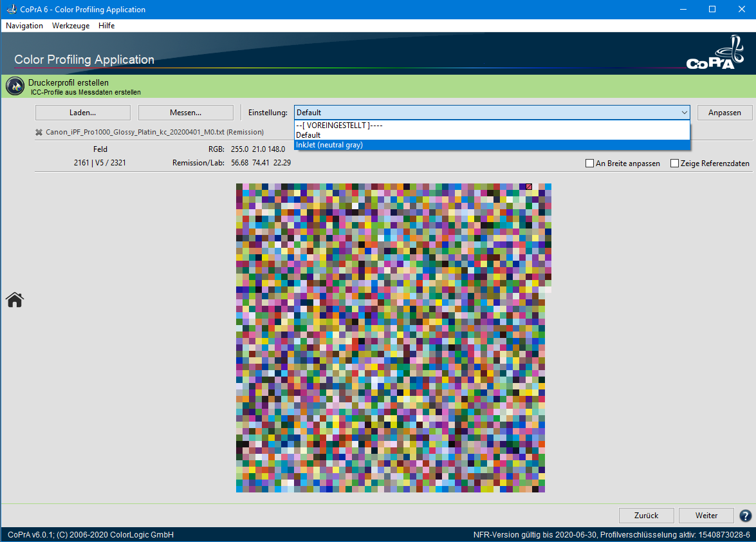The width and height of the screenshot is (756, 542).
Task: Remove the loaded Canon measurement file with X
Action: tap(39, 132)
